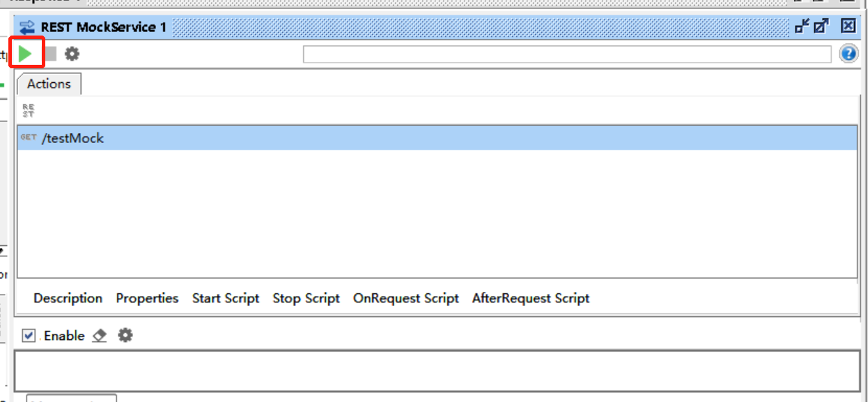Close the REST MockService 1 window

click(848, 26)
